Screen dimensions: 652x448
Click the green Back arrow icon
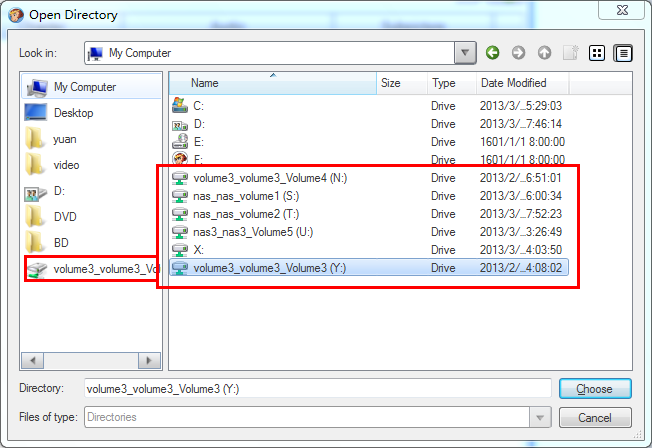[x=493, y=53]
